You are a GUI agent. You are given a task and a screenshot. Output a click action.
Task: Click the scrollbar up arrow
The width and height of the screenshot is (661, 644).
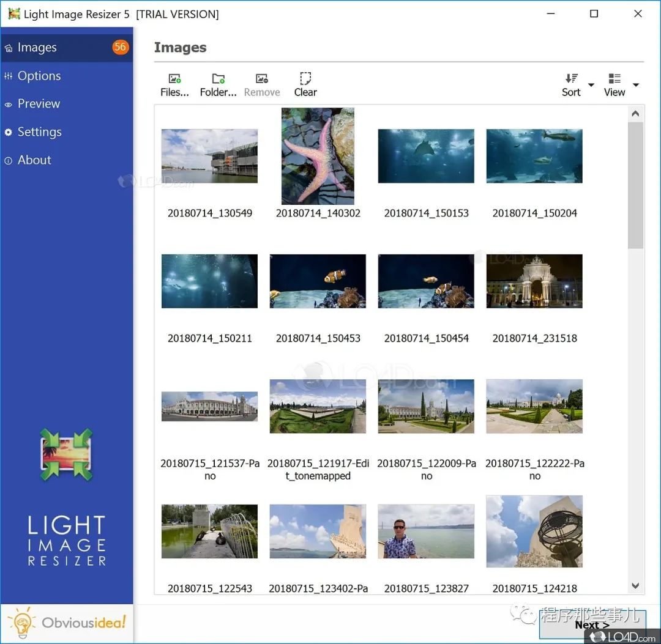pos(635,114)
